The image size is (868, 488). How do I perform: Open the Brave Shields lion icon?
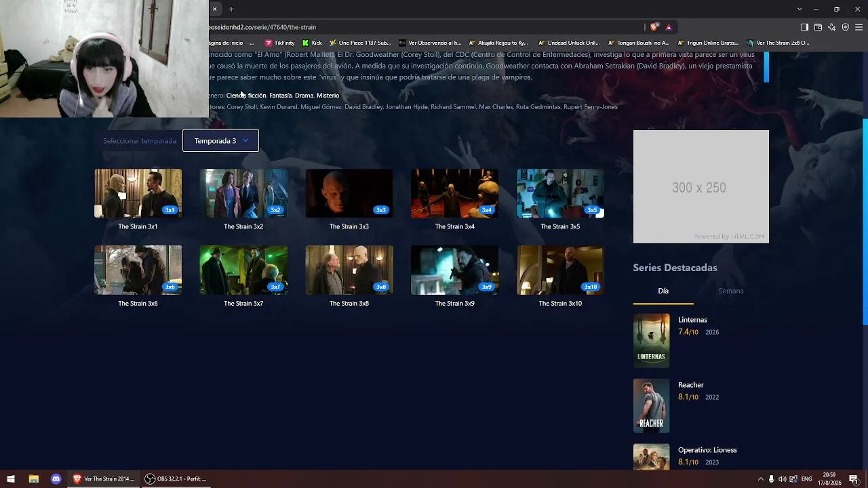654,27
